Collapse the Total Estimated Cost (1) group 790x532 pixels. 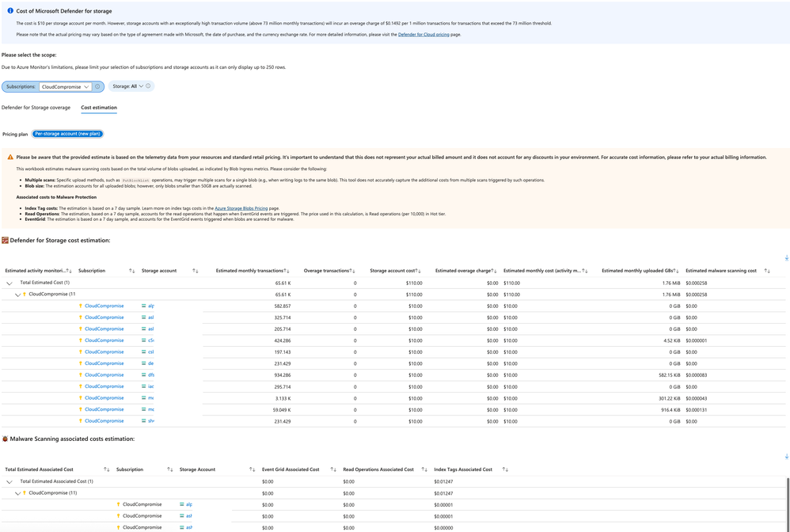pyautogui.click(x=9, y=283)
